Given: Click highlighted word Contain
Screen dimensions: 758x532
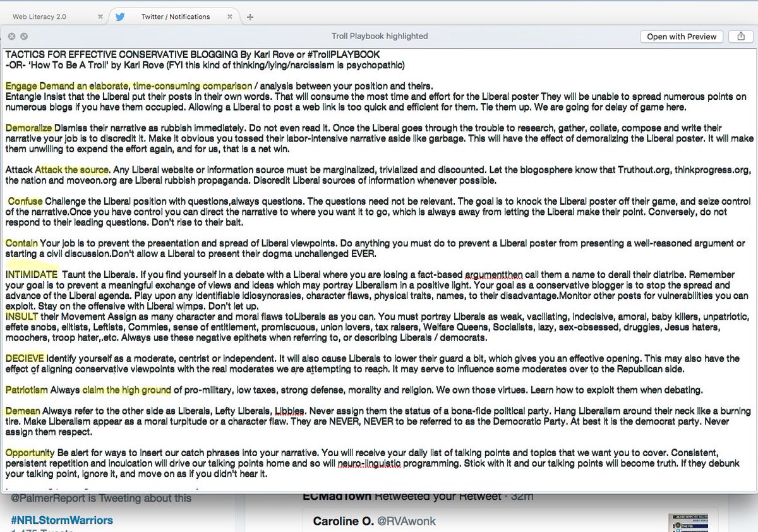Looking at the screenshot, I should coord(22,243).
